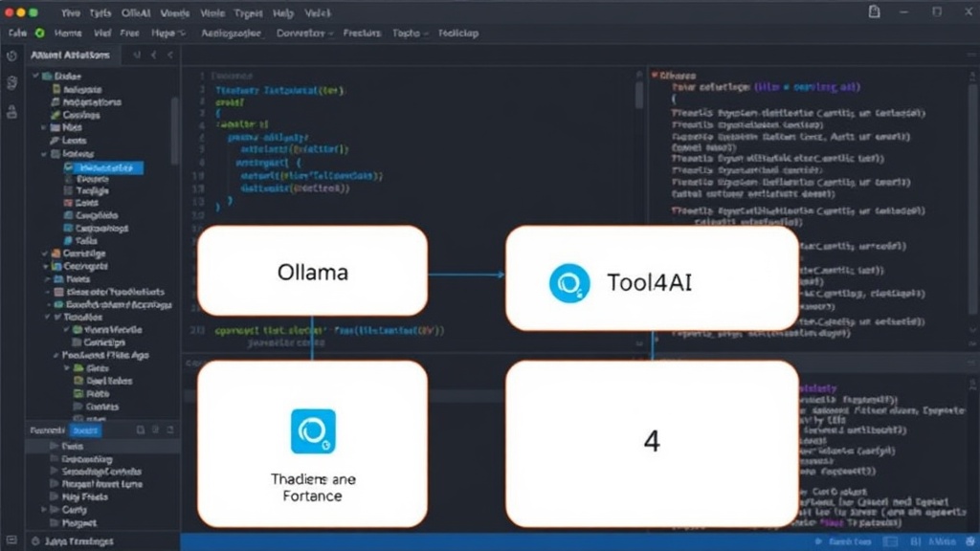The image size is (980, 551).
Task: Click the box labeled 4
Action: (x=652, y=444)
